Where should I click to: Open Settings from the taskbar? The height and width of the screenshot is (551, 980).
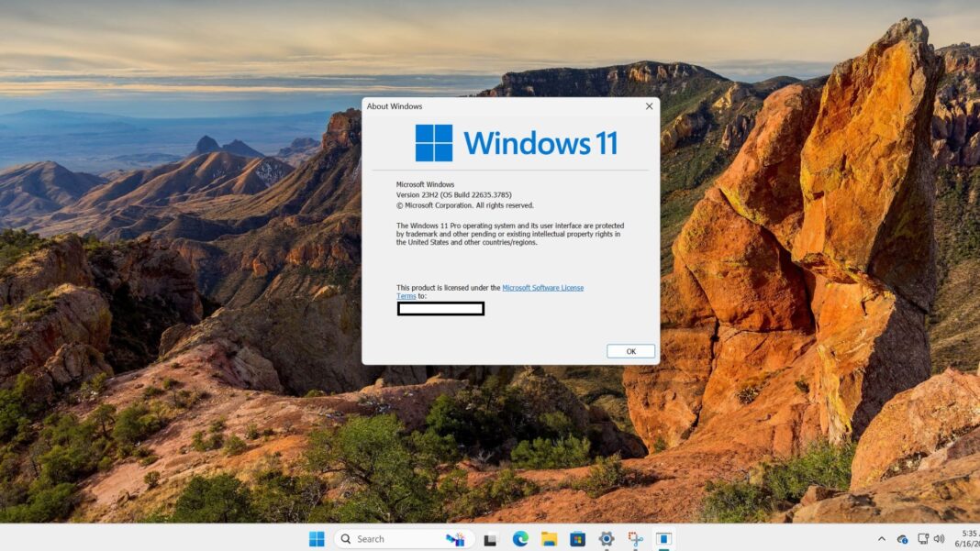click(x=605, y=538)
